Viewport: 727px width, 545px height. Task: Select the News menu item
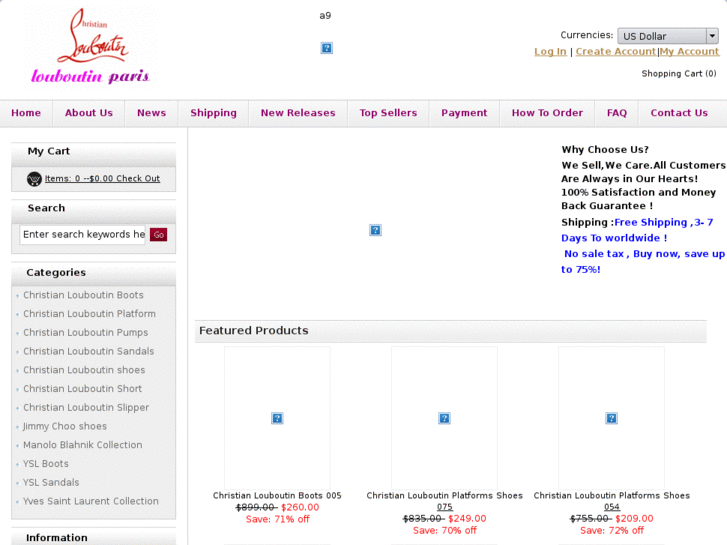tap(151, 113)
